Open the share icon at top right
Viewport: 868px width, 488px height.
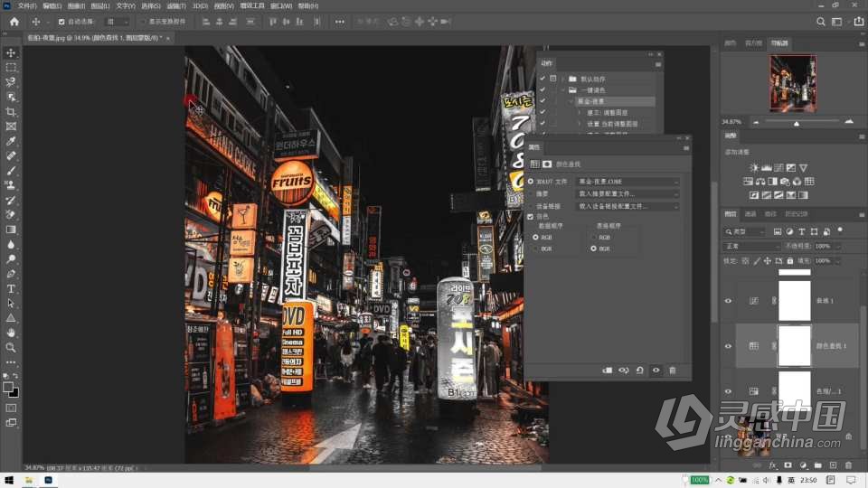pyautogui.click(x=859, y=22)
